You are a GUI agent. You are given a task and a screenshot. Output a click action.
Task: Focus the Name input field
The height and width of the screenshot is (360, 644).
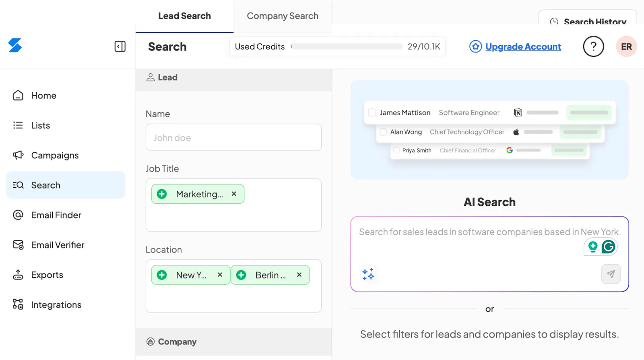(233, 137)
